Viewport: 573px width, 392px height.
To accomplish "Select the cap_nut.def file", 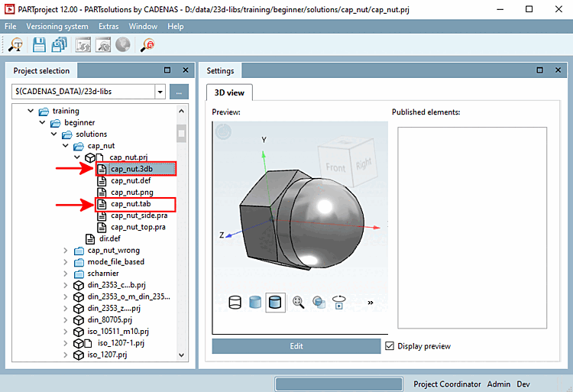I will [x=131, y=180].
